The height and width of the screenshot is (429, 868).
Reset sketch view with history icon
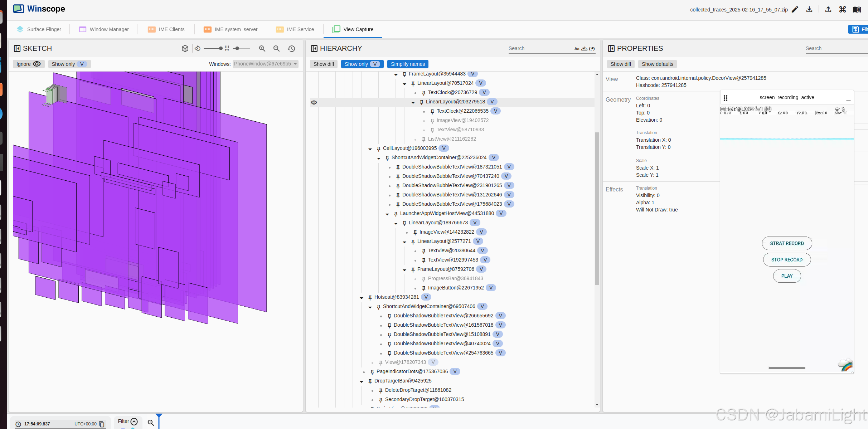291,48
